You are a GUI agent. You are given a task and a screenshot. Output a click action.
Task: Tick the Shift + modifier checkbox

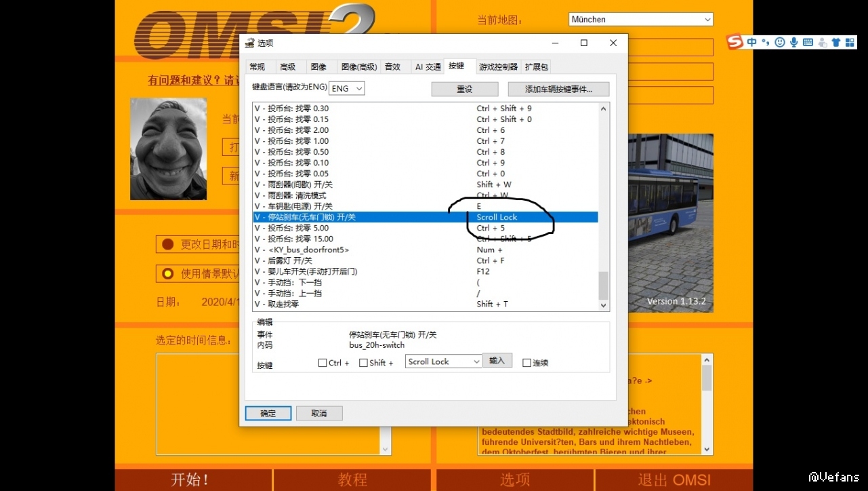coord(363,363)
